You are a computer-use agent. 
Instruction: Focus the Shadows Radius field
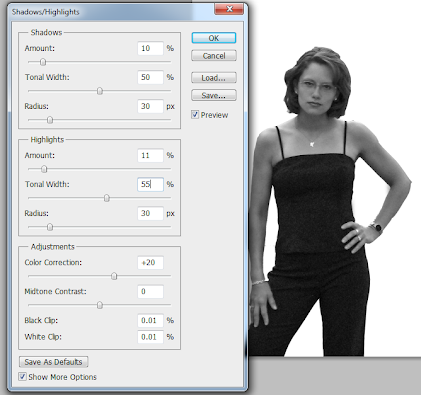(x=150, y=106)
